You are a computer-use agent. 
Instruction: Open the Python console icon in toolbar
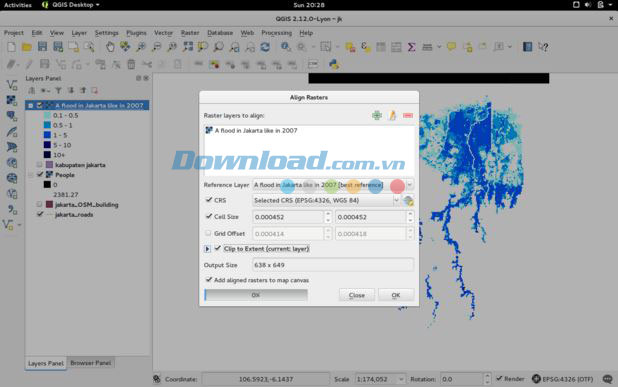point(334,64)
